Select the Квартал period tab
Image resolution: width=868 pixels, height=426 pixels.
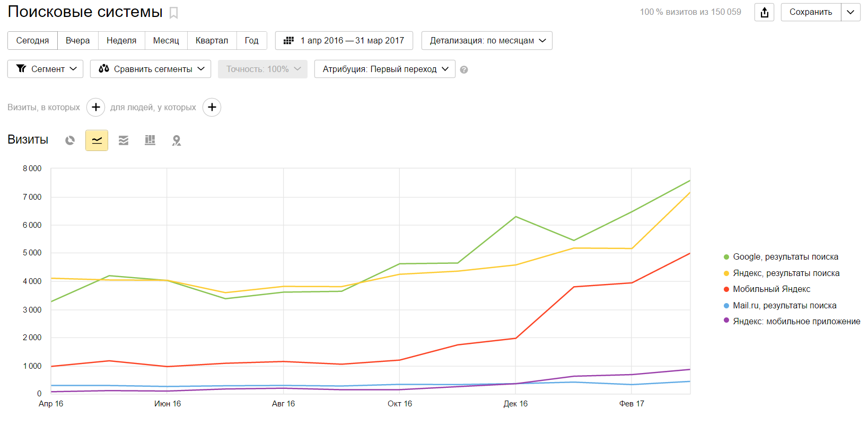pos(212,41)
